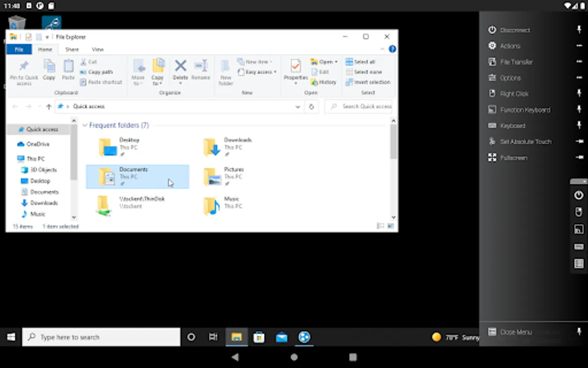This screenshot has height=368, width=588.
Task: Toggle the pin next to Keyboard
Action: tap(579, 125)
